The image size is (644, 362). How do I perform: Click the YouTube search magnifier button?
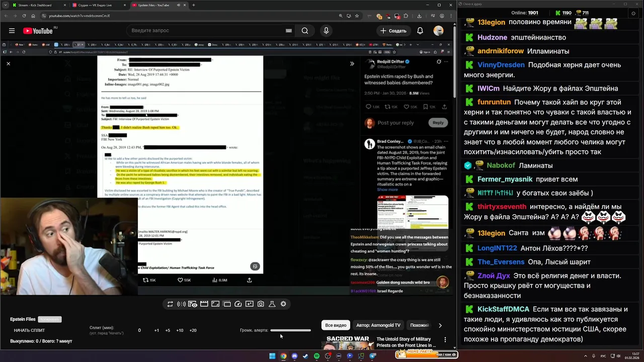305,31
